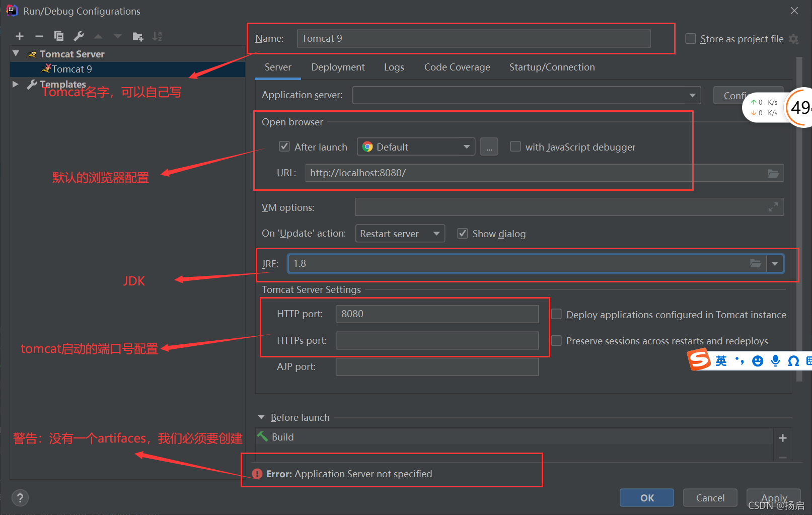Move configuration up arrow
Image resolution: width=812 pixels, height=515 pixels.
98,36
